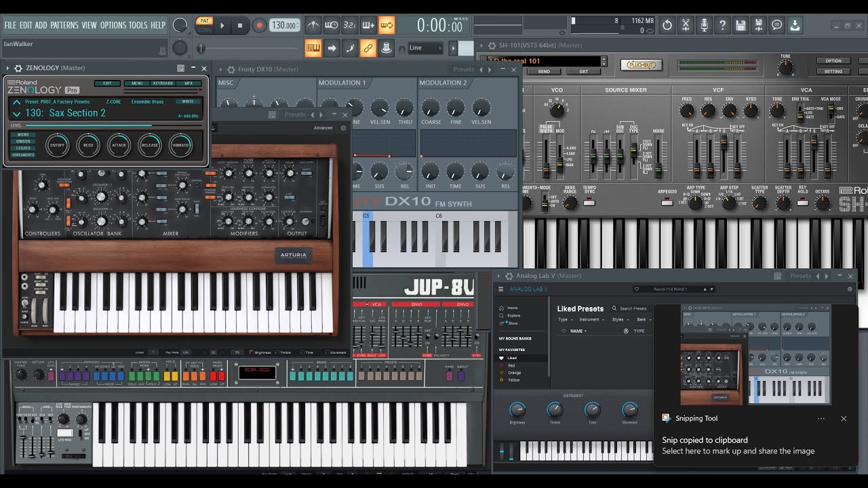Toggle typing keyboard to piano icon
Image resolution: width=868 pixels, height=488 pixels.
coord(313,48)
